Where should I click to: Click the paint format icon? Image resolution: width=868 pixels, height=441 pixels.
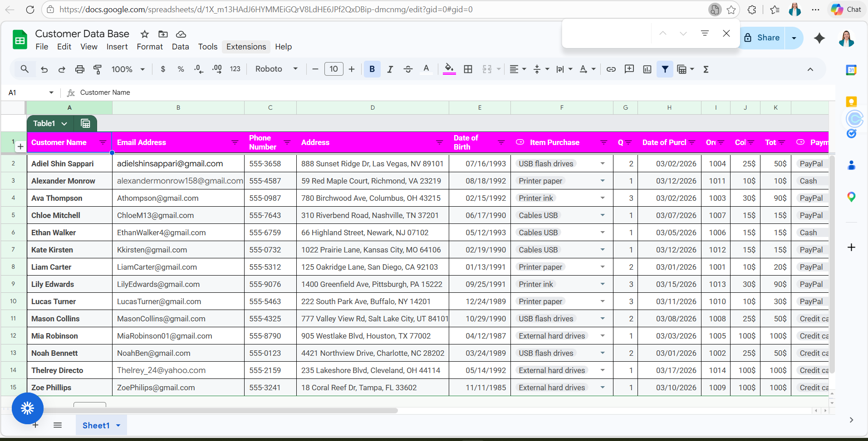(98, 69)
